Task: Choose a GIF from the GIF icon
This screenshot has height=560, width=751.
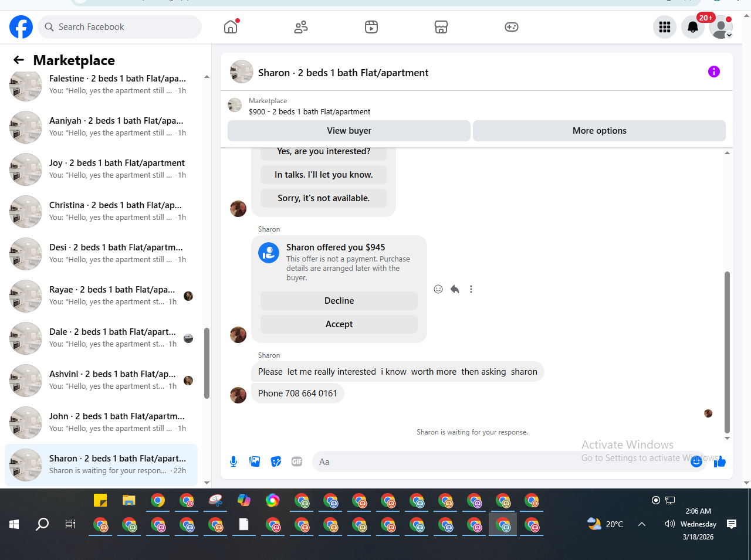Action: tap(297, 462)
